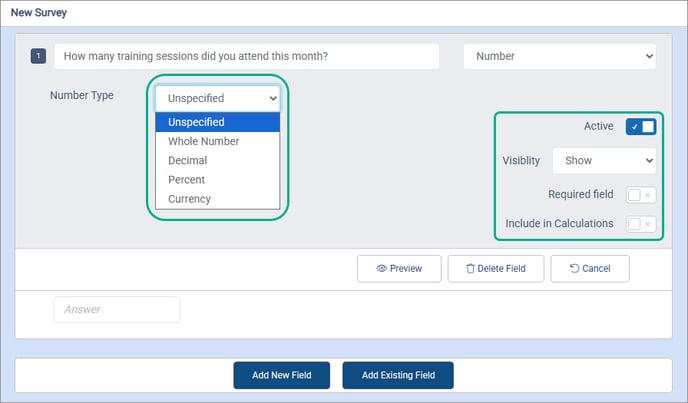Click the eye icon on Preview
Image resolution: width=688 pixels, height=403 pixels.
pos(382,269)
